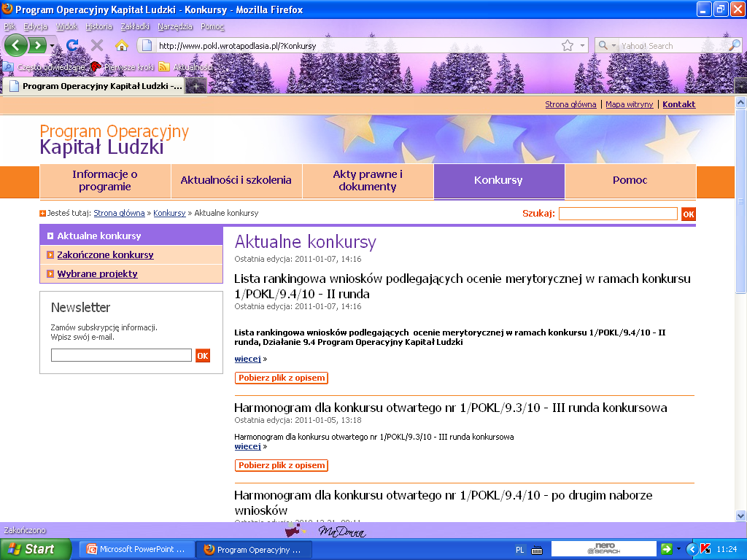
Task: Click heading Lista rankingowa wniosków podlegających ocenie
Action: click(462, 286)
